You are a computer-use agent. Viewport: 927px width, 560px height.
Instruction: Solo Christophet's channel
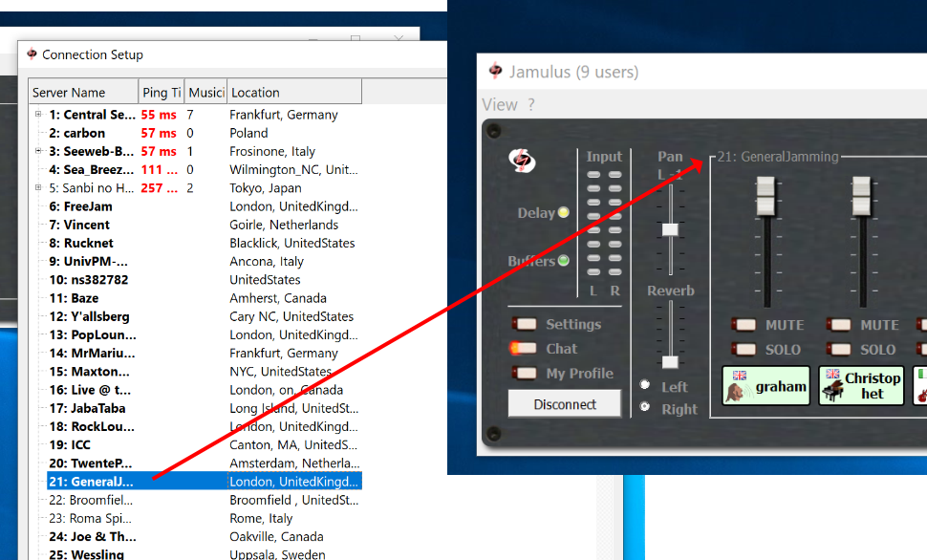pyautogui.click(x=841, y=349)
